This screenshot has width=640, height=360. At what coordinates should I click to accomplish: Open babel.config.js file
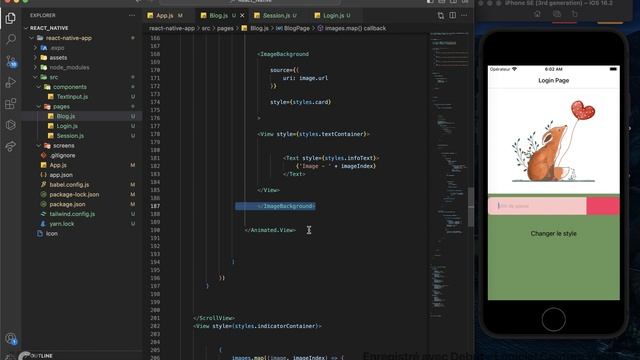coord(69,185)
